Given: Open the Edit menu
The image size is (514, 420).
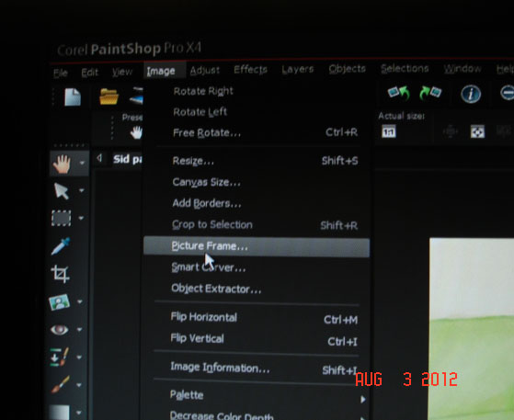Looking at the screenshot, I should (x=90, y=72).
